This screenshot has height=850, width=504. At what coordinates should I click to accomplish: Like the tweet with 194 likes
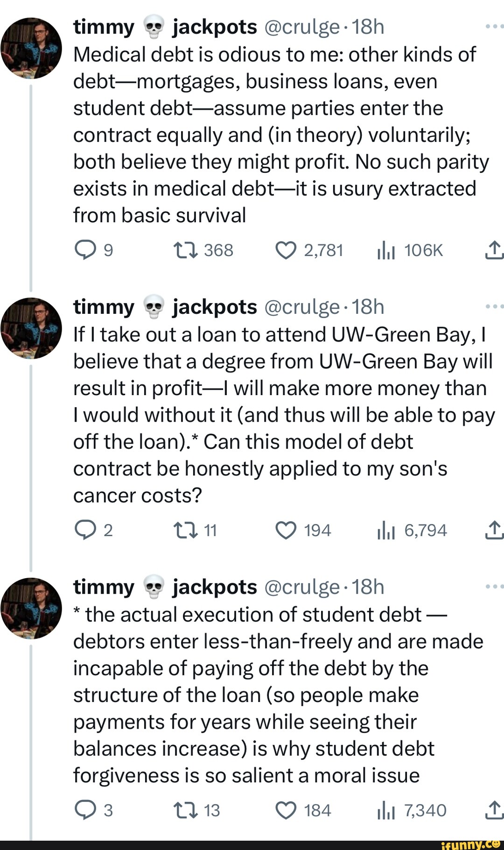286,531
